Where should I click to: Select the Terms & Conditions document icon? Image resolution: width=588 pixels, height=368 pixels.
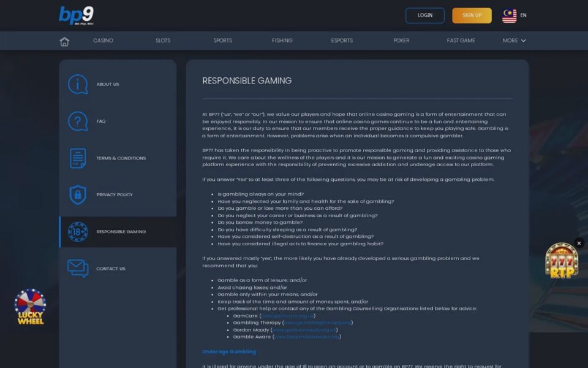pos(78,158)
